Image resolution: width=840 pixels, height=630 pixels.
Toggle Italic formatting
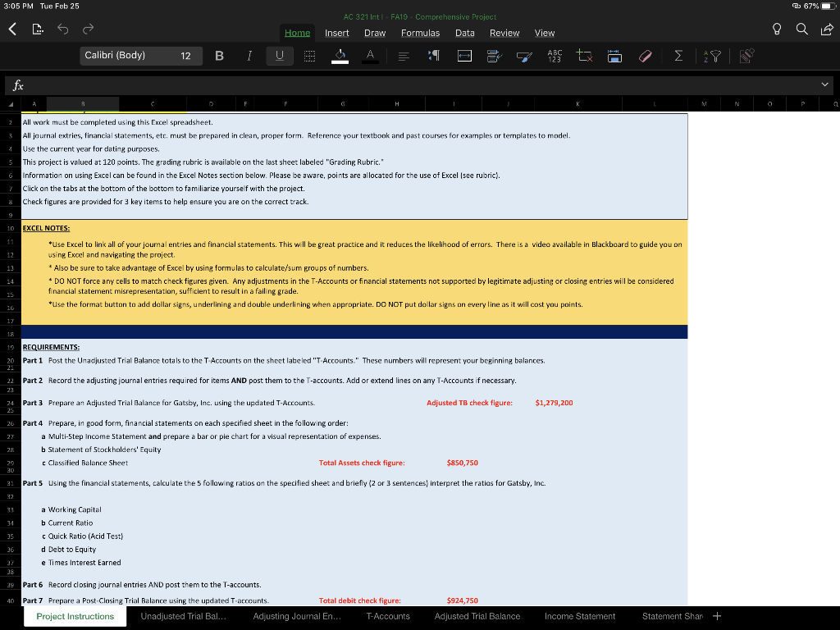point(249,57)
